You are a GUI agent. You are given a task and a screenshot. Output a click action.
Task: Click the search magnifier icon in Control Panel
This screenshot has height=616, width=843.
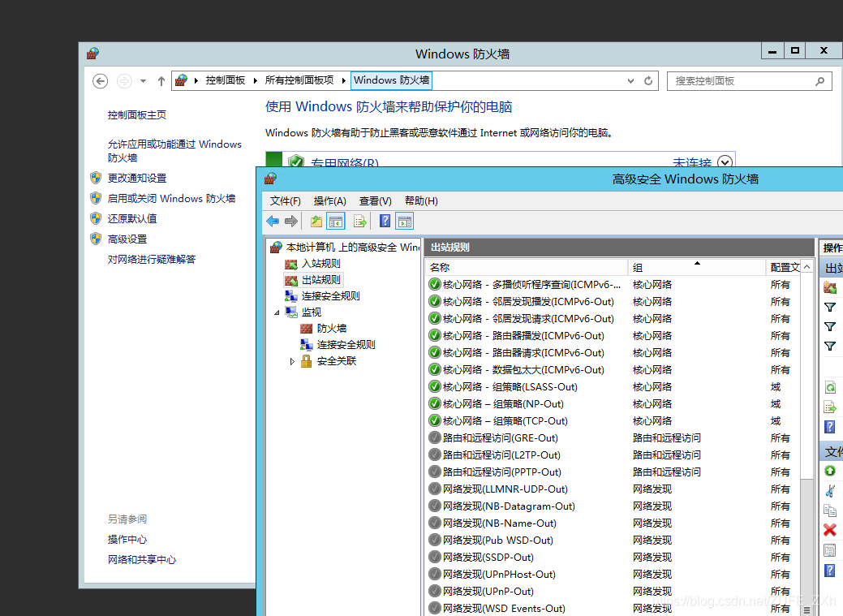[x=820, y=81]
